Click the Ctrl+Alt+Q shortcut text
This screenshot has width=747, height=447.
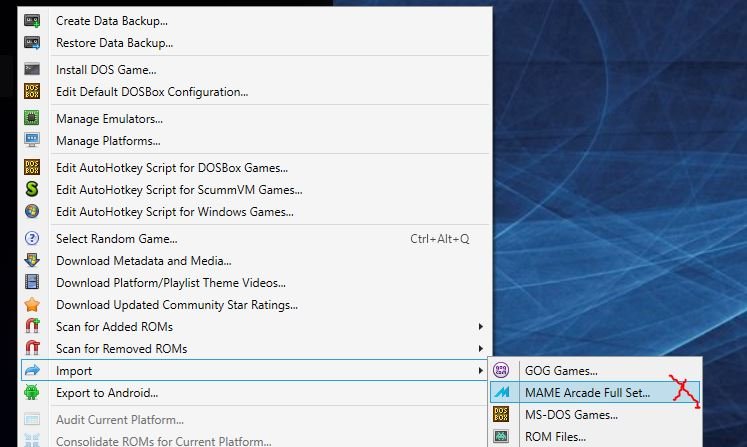click(x=439, y=238)
